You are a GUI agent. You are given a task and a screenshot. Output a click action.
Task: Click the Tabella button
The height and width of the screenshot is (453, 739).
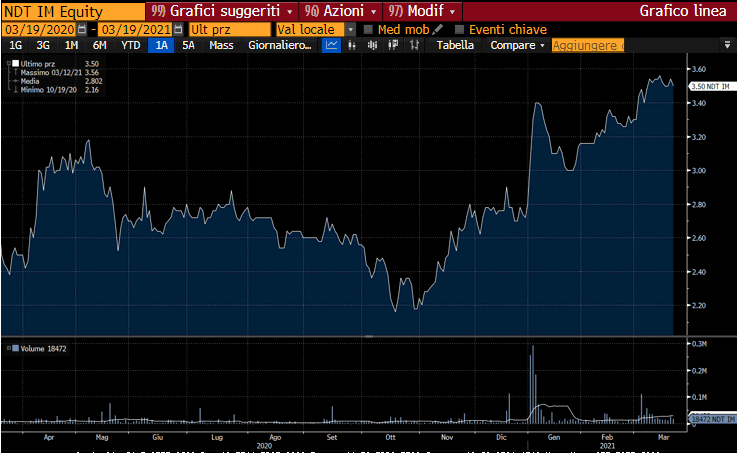click(x=455, y=46)
